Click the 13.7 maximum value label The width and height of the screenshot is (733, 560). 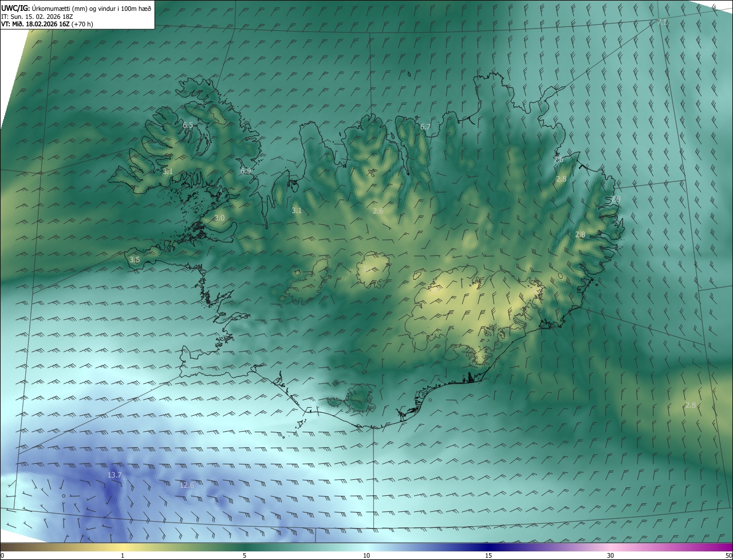pyautogui.click(x=115, y=475)
